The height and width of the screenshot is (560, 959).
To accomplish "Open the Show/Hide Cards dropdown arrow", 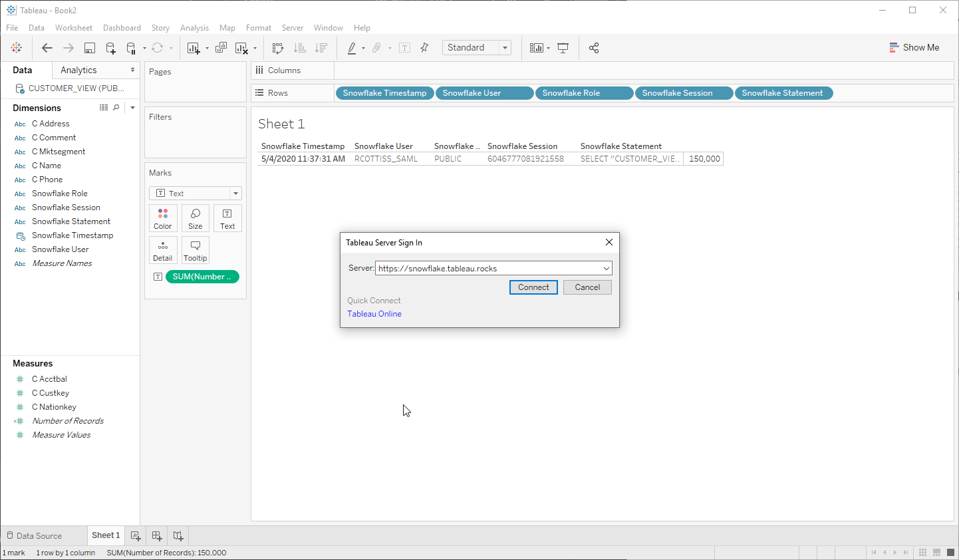I will 548,48.
